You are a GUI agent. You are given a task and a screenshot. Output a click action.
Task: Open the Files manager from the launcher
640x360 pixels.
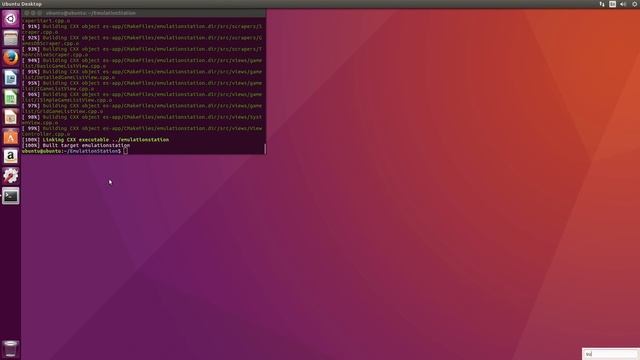[x=11, y=38]
